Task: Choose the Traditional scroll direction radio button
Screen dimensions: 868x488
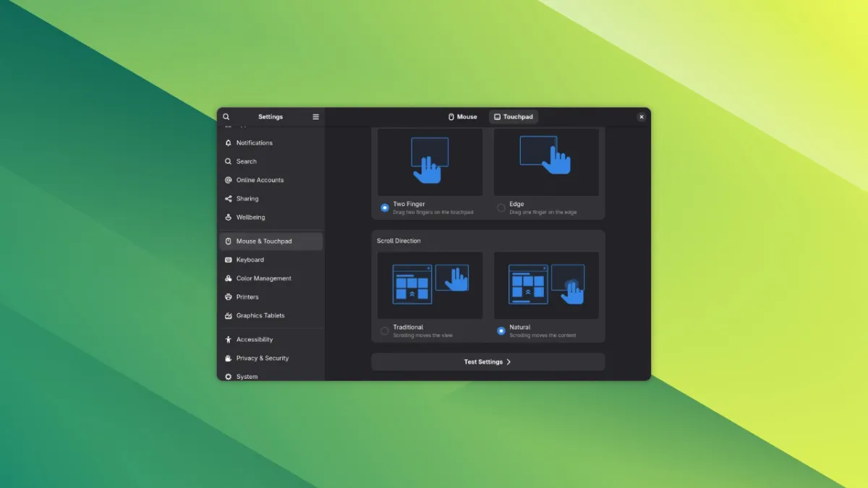Action: point(385,331)
